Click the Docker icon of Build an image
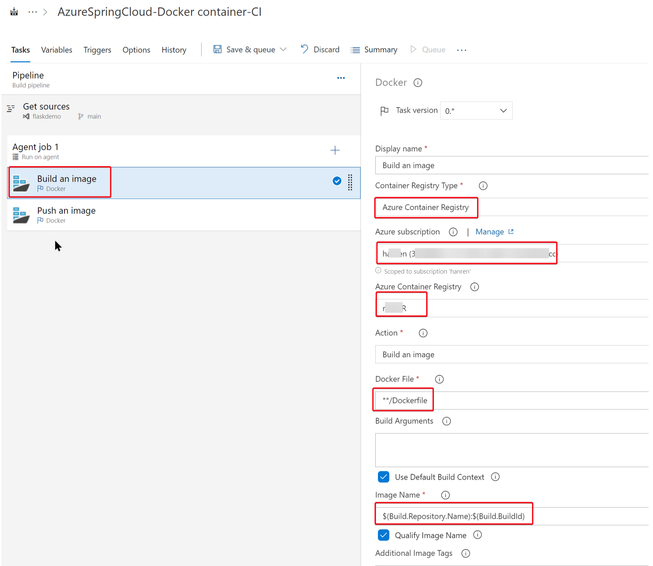The image size is (653, 566). coord(21,183)
